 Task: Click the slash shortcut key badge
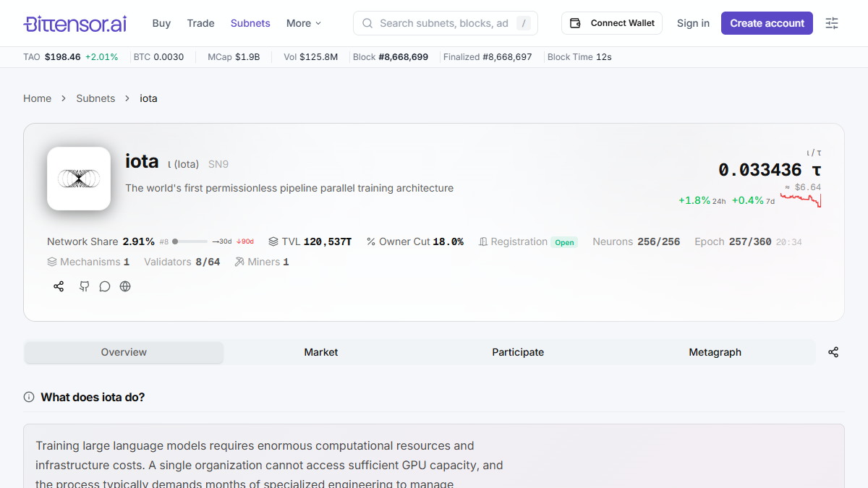[524, 23]
